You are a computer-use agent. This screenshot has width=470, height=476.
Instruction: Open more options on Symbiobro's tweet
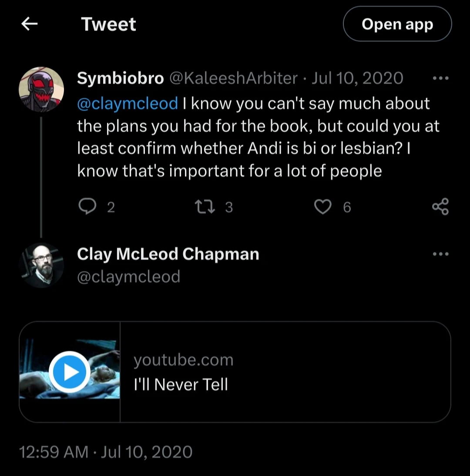(440, 79)
